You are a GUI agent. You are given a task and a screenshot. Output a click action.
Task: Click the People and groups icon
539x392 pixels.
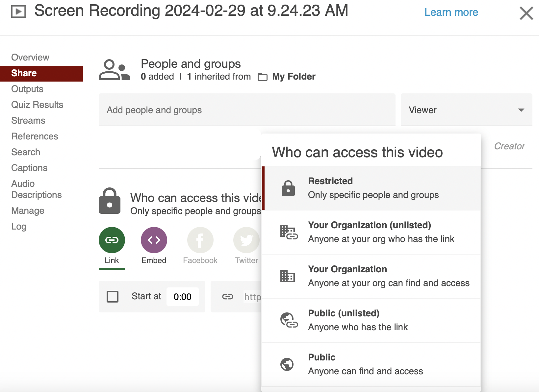click(115, 70)
